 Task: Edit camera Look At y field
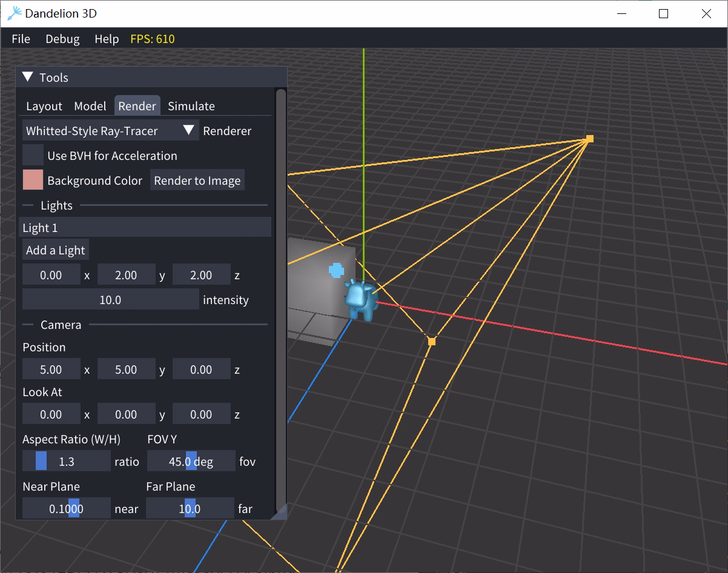pos(126,414)
